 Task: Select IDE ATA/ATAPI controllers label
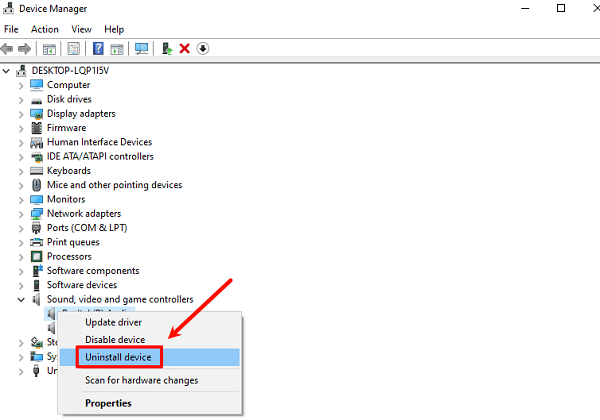coord(100,156)
